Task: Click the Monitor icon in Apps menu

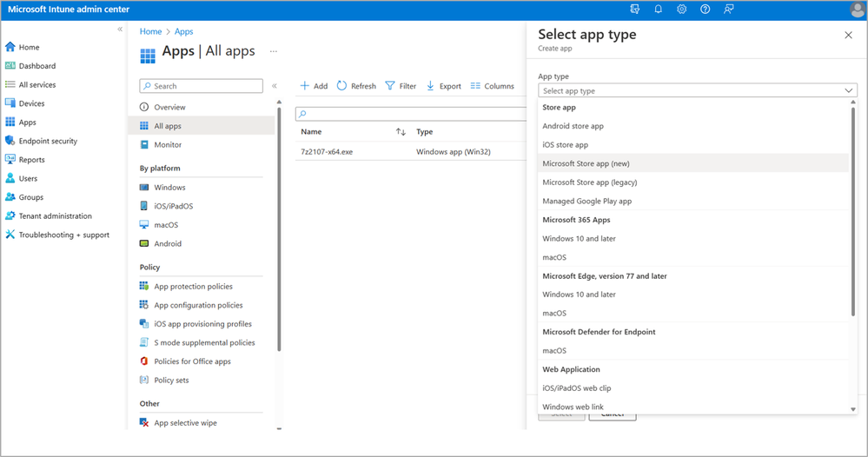Action: 144,144
